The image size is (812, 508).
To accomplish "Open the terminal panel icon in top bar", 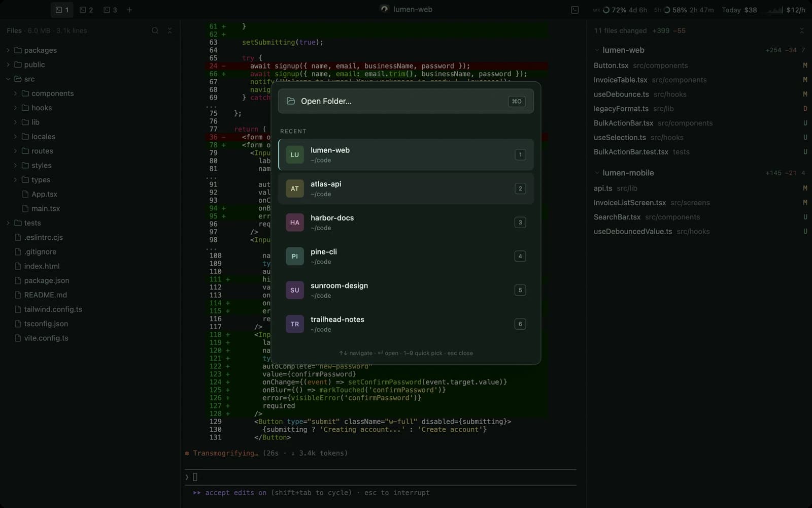I will [574, 10].
